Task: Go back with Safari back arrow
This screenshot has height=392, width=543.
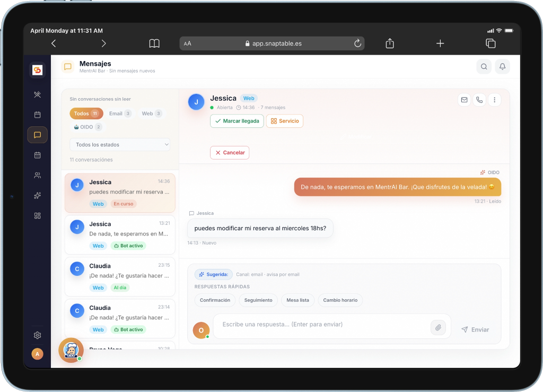Action: 54,43
